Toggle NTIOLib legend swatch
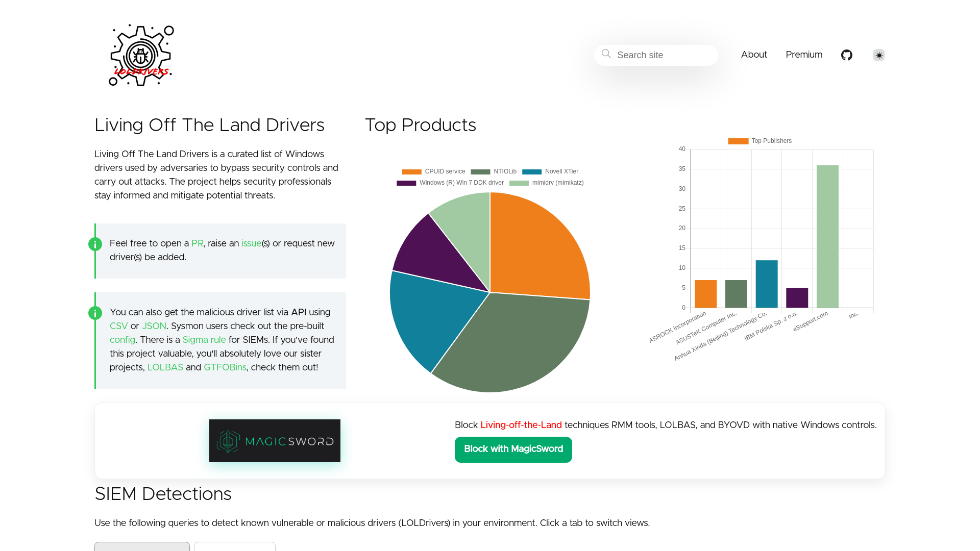980x551 pixels. 480,172
